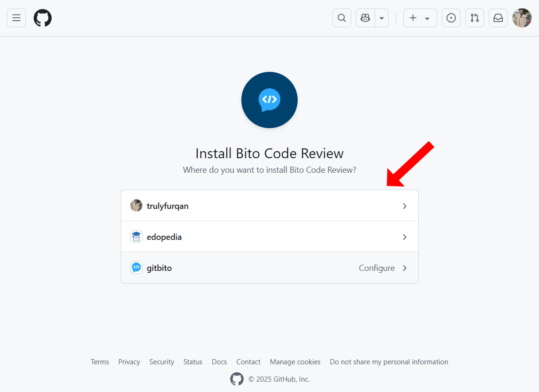Open the create new plus menu
Screen dimensions: 539x392
click(x=420, y=18)
